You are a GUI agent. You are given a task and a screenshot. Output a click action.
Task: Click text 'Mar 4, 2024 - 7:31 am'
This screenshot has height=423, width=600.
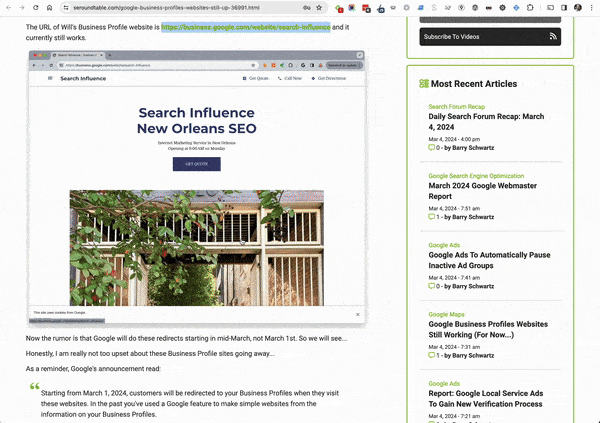(454, 347)
